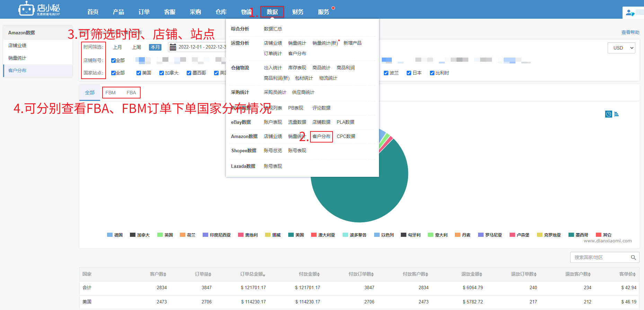
Task: Filter time by 本月
Action: (x=155, y=47)
